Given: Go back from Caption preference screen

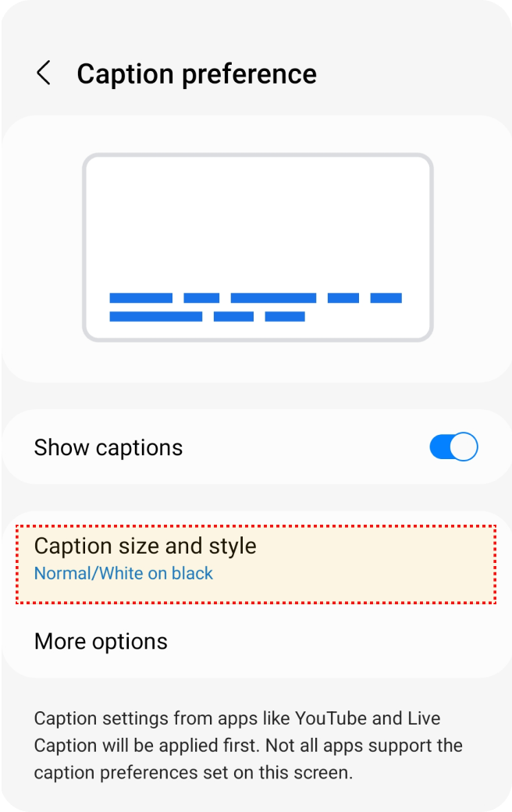Looking at the screenshot, I should coord(44,74).
